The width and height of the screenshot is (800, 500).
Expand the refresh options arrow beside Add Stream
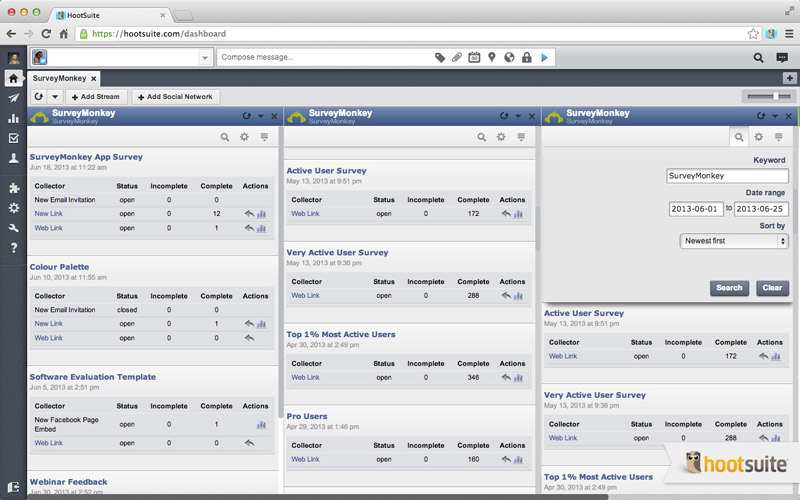(x=55, y=97)
